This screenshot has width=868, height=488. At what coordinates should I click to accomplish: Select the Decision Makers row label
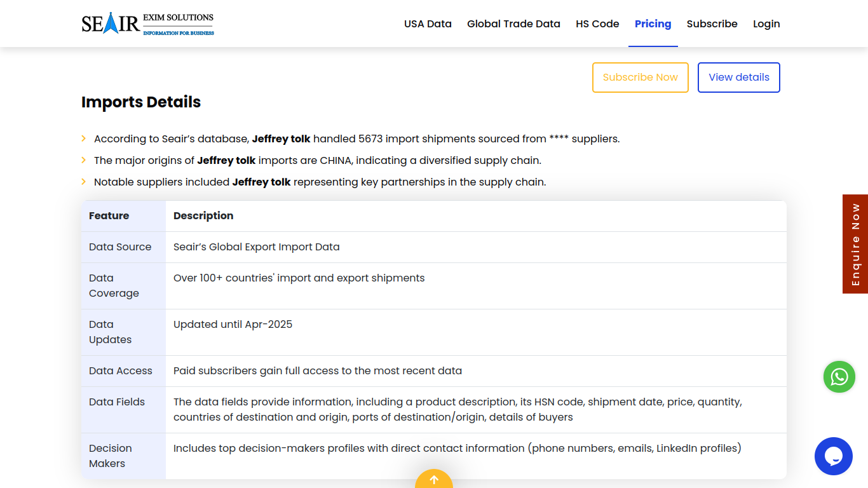click(123, 456)
